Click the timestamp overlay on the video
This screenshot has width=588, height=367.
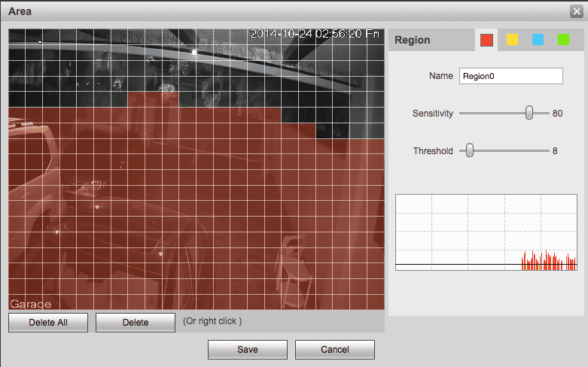pos(315,35)
